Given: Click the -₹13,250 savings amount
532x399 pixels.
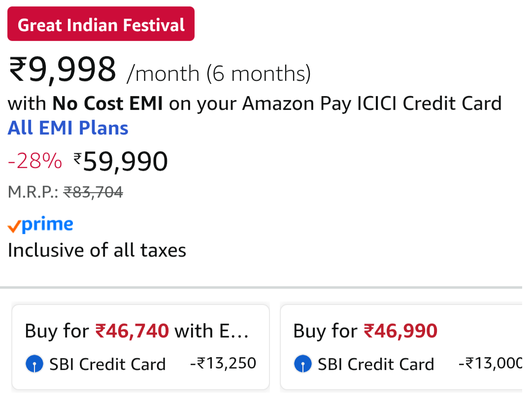Looking at the screenshot, I should click(223, 364).
